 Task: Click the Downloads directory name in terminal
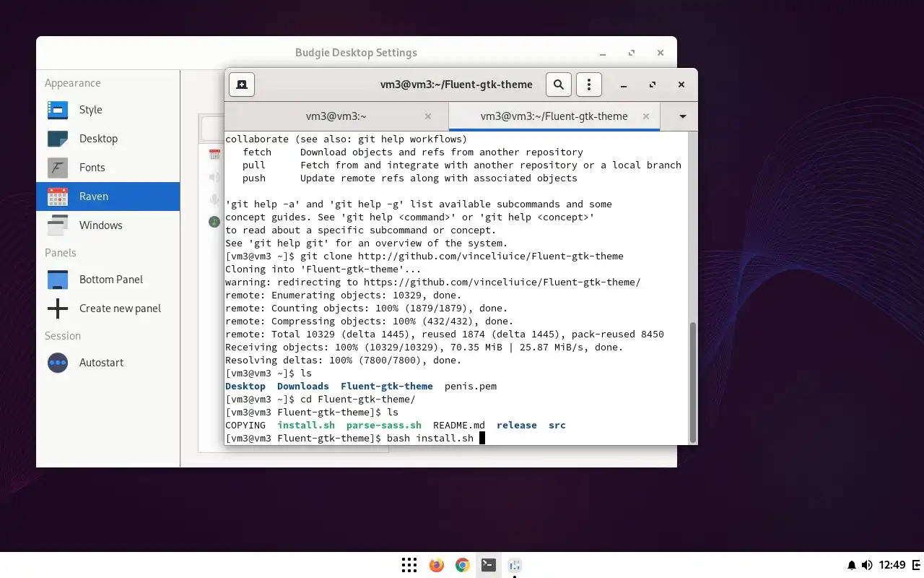point(303,386)
